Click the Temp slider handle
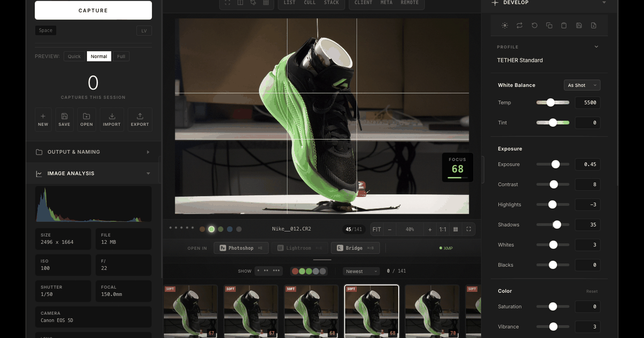 [550, 102]
